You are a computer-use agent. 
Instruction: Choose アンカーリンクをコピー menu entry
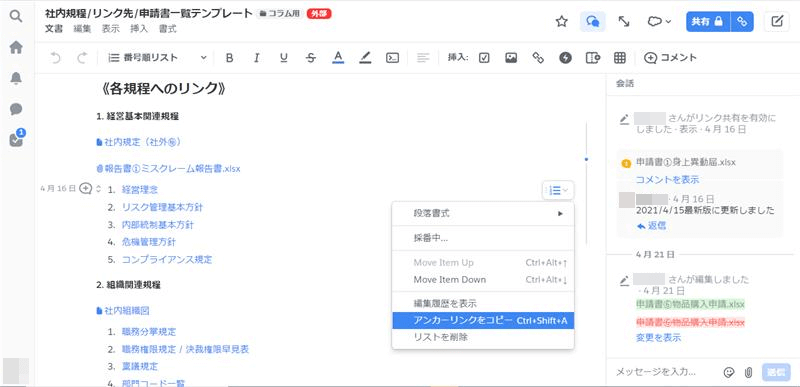pyautogui.click(x=483, y=320)
